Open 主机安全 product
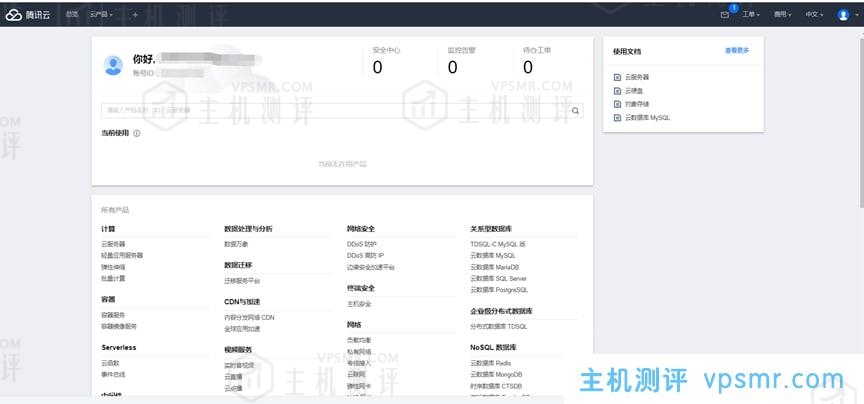 coord(359,304)
